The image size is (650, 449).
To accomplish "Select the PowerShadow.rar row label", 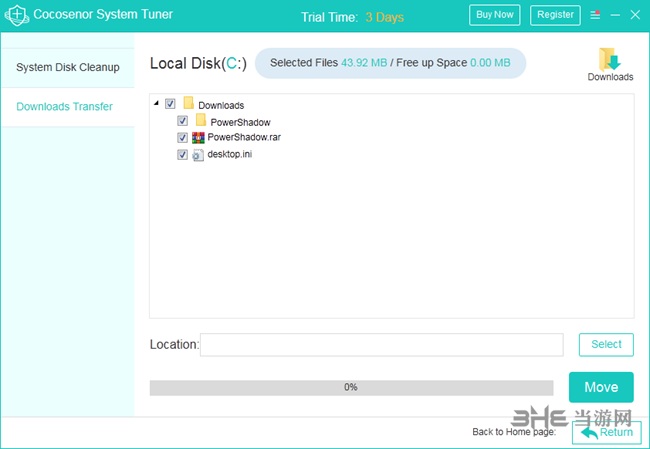I will tap(244, 137).
